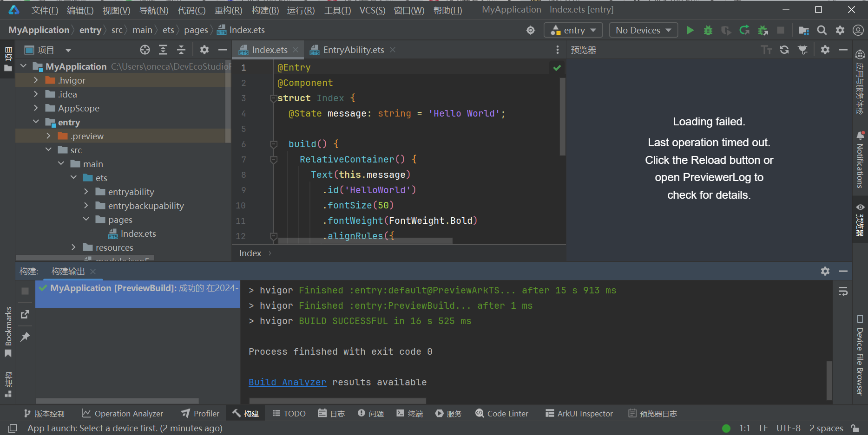The height and width of the screenshot is (435, 868).
Task: Expand the .preview folder
Action: 48,136
